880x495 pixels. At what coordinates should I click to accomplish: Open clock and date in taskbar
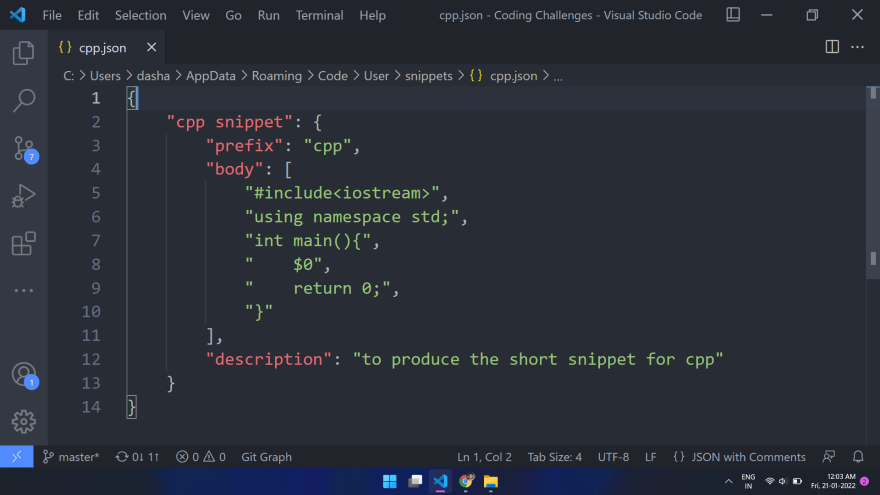833,482
